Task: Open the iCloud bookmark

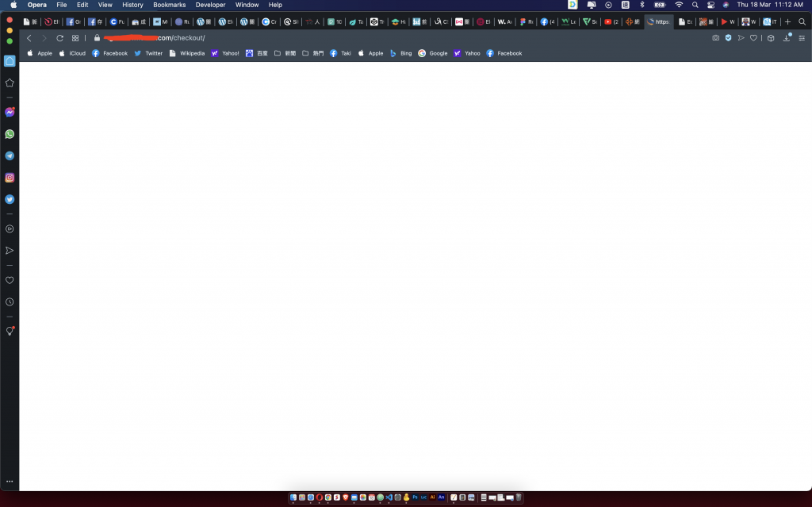Action: coord(72,53)
